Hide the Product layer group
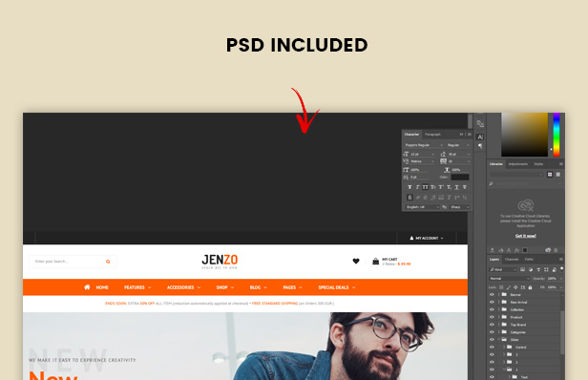Viewport: 588px width, 380px height. [x=492, y=317]
